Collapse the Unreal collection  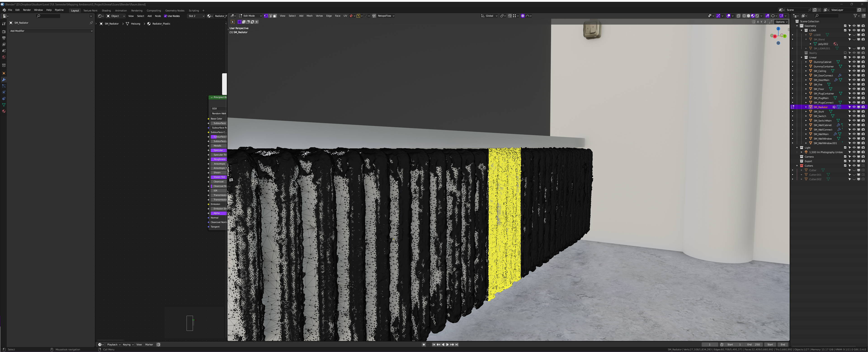pyautogui.click(x=802, y=58)
